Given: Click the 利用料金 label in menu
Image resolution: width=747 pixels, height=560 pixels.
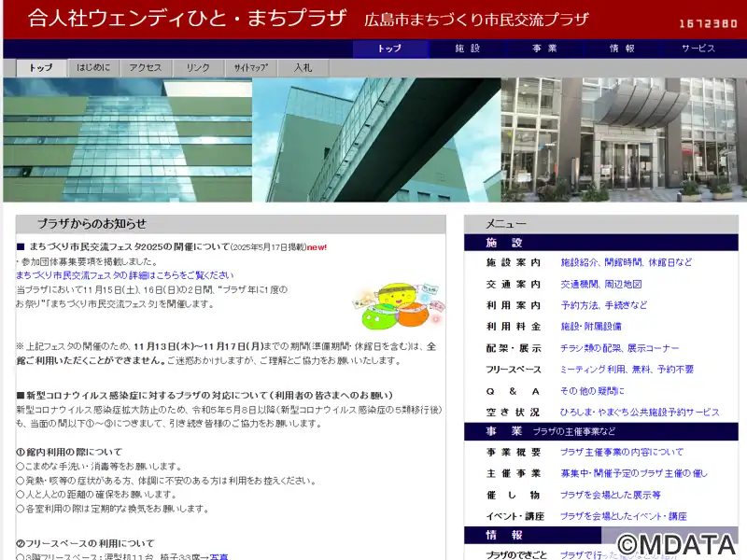Looking at the screenshot, I should tap(513, 327).
